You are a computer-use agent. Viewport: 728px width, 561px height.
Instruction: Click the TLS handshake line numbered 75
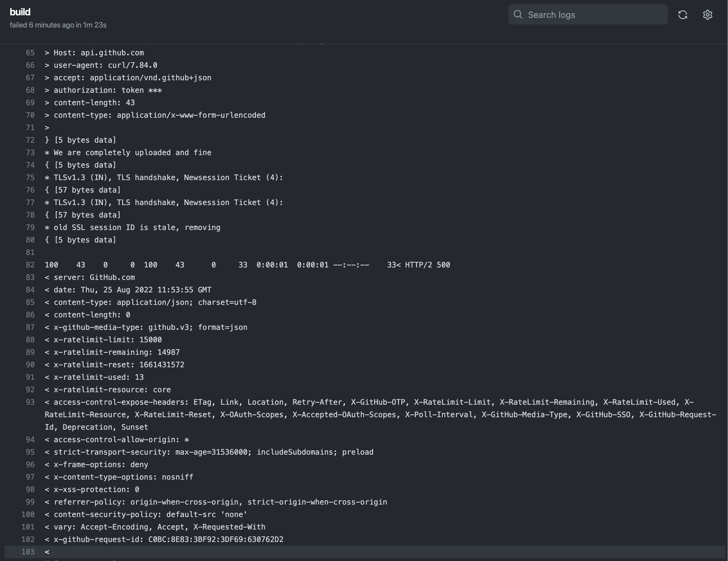click(x=164, y=178)
